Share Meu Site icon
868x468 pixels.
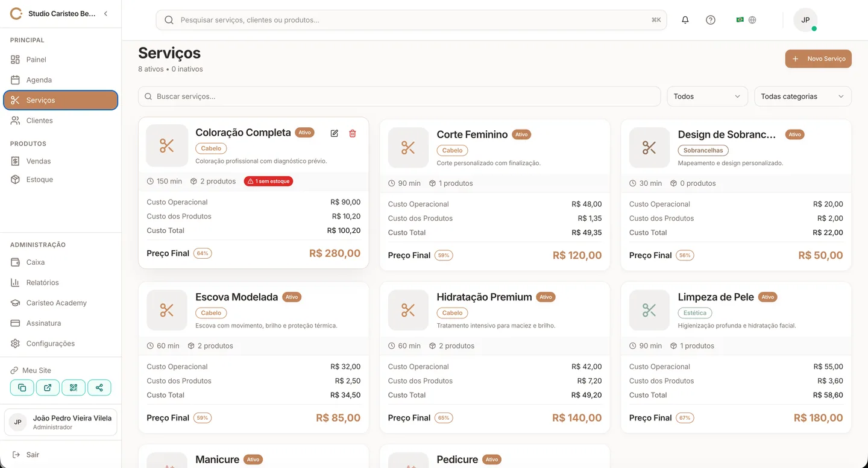pos(99,388)
